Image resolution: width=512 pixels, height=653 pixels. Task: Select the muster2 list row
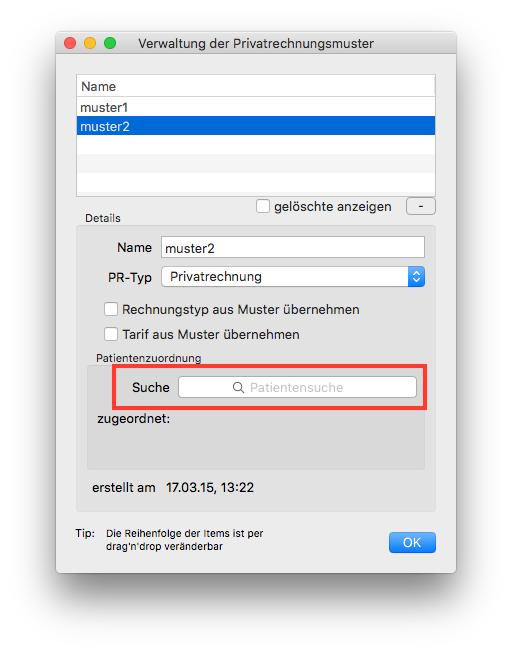[x=256, y=126]
